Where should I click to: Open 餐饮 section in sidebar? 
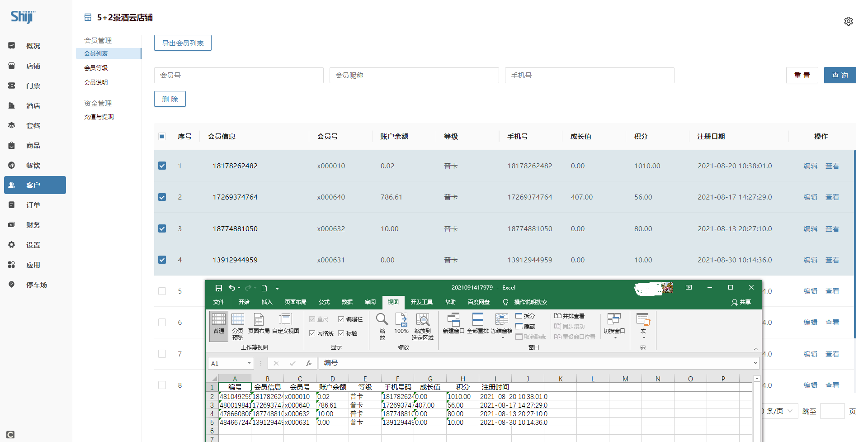coord(33,165)
